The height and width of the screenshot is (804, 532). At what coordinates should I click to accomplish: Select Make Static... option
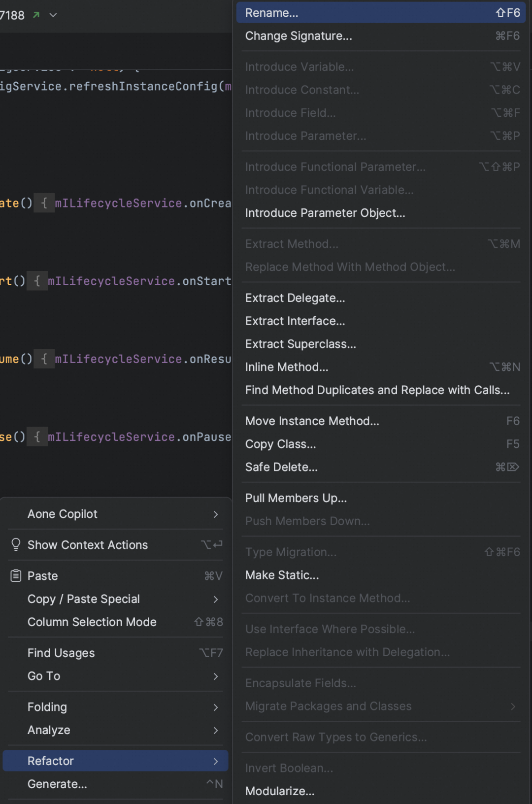tap(381, 575)
